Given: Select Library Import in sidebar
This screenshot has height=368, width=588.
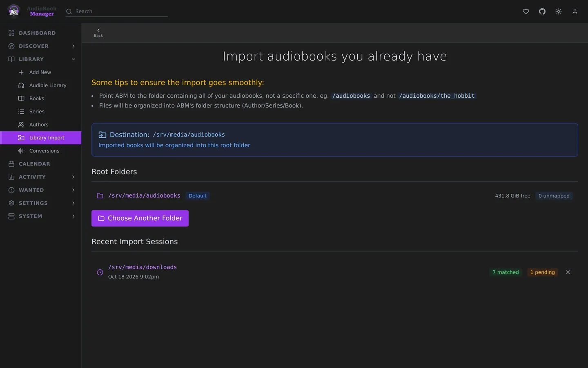Looking at the screenshot, I should pyautogui.click(x=41, y=138).
